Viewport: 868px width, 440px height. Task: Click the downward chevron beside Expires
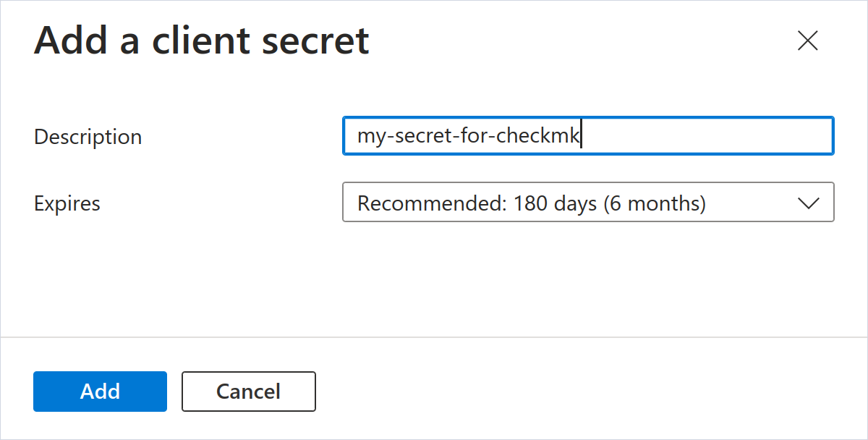[809, 203]
